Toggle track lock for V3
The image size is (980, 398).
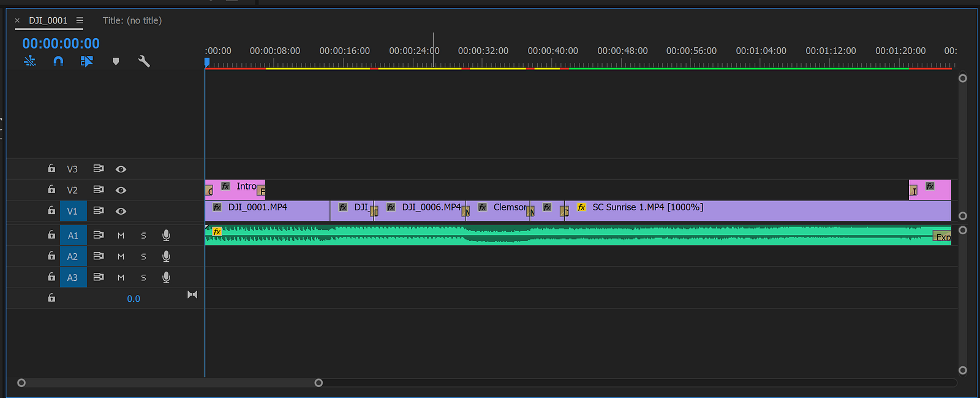coord(51,169)
